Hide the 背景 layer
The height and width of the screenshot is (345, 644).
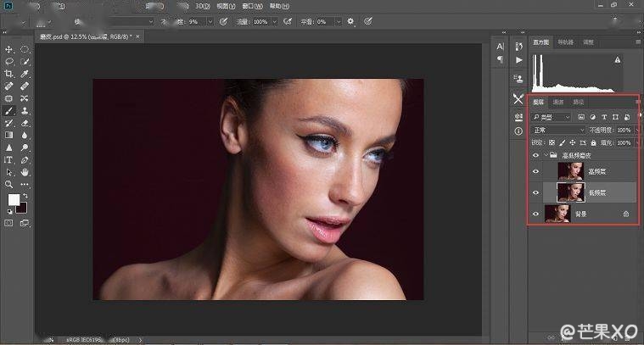tap(535, 214)
